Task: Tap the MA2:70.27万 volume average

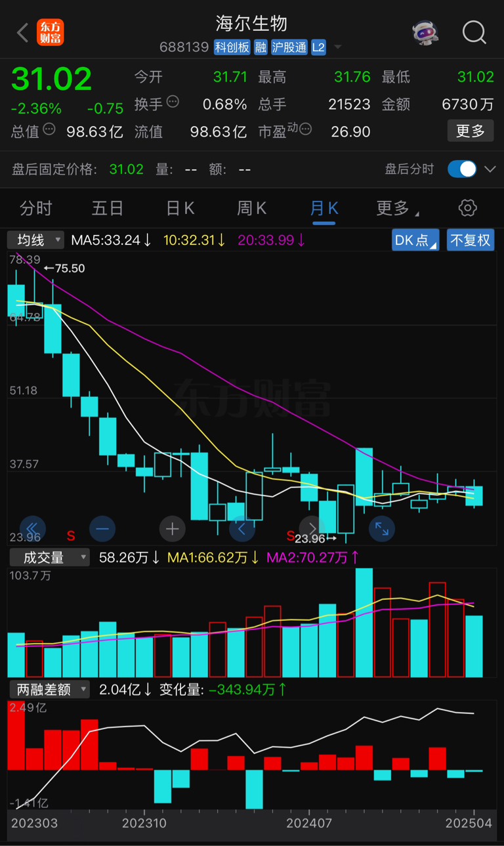Action: [x=312, y=558]
